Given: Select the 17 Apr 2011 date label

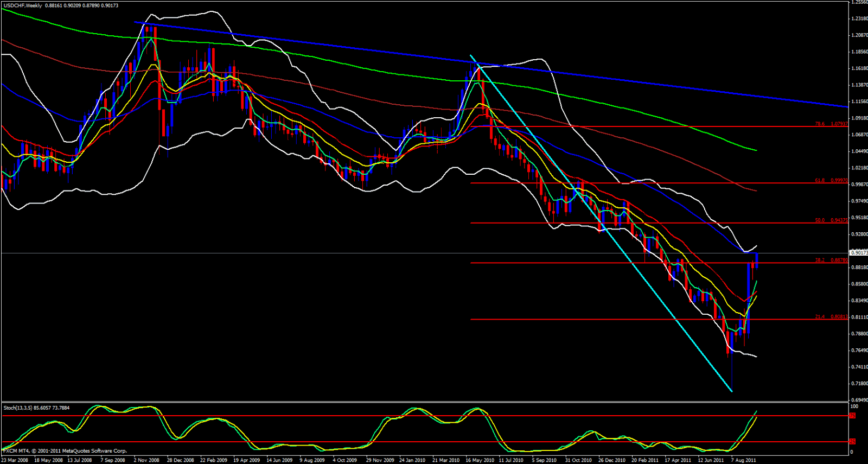Looking at the screenshot, I should [678, 460].
